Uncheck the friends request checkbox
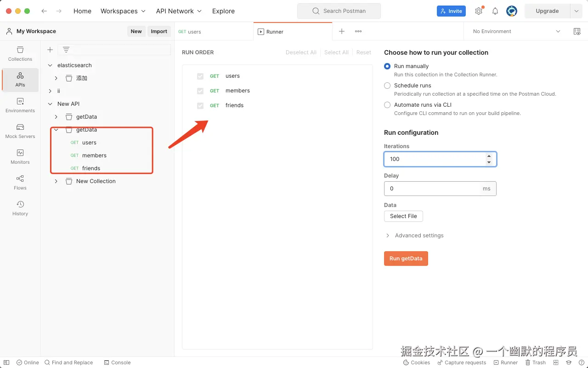The width and height of the screenshot is (588, 368). point(200,105)
